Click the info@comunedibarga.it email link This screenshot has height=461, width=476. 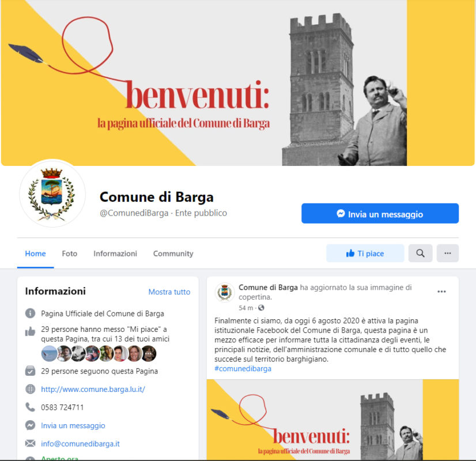(x=80, y=444)
